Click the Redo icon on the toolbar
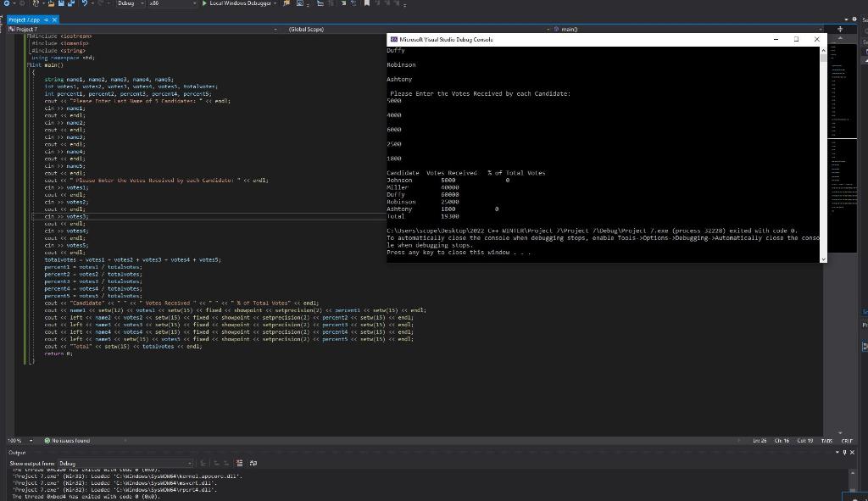 tap(100, 3)
